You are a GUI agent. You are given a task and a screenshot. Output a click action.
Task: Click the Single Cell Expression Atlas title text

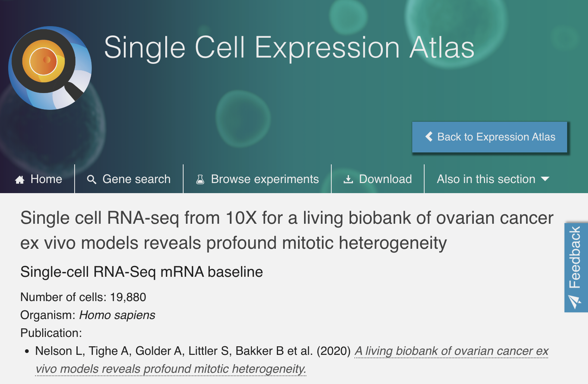[289, 47]
